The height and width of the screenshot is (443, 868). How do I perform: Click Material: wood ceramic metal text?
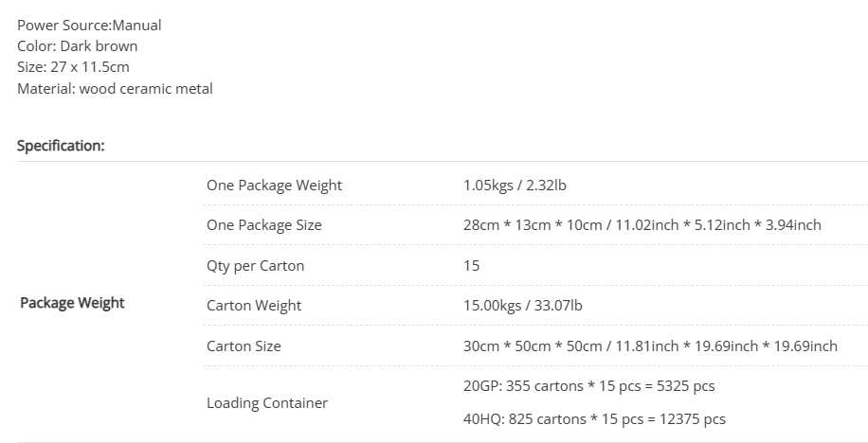pyautogui.click(x=115, y=89)
